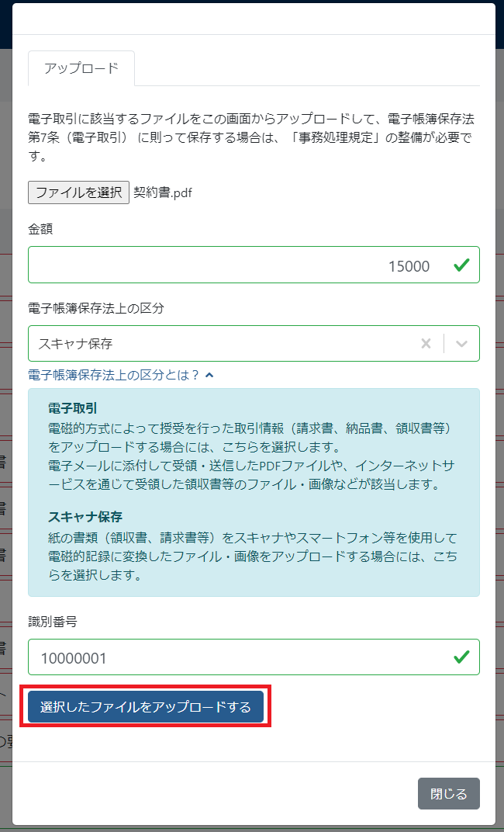Click ファイルを選択 to choose a file
This screenshot has height=832, width=504.
coord(78,192)
